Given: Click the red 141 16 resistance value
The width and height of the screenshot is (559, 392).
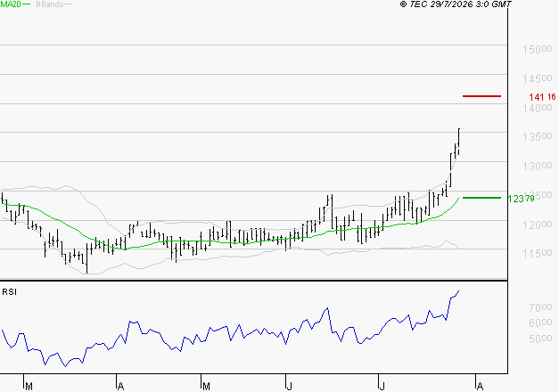Looking at the screenshot, I should [x=542, y=97].
